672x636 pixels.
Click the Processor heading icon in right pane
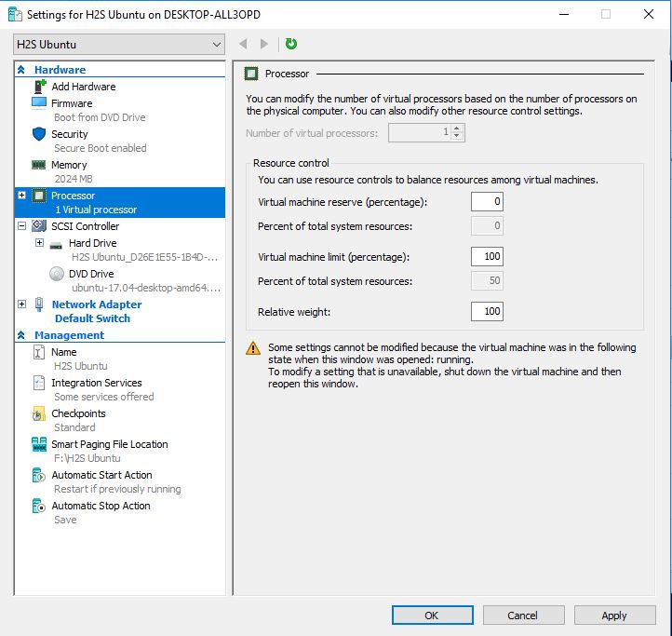[251, 74]
